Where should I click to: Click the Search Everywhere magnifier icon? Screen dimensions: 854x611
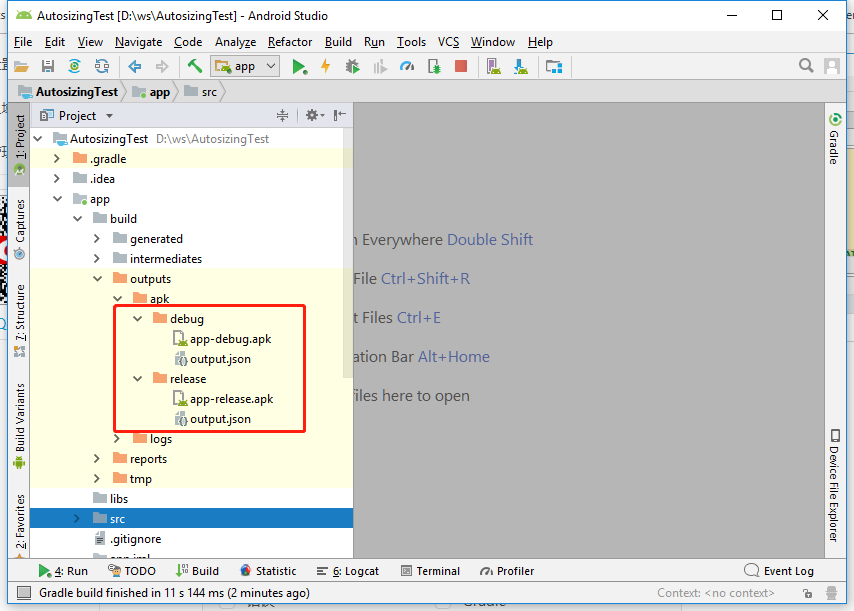(x=806, y=66)
